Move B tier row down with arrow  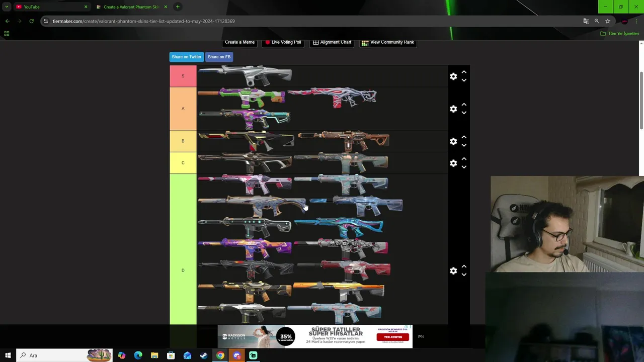[464, 145]
